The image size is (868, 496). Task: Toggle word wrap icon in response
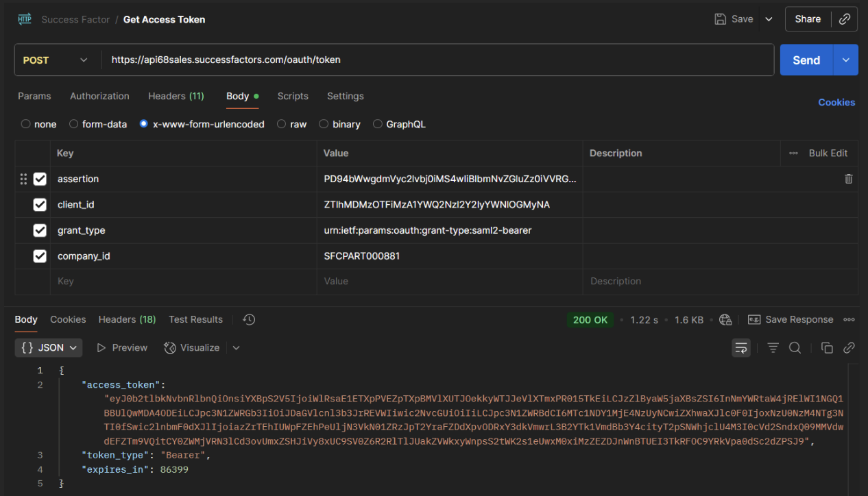pos(741,348)
